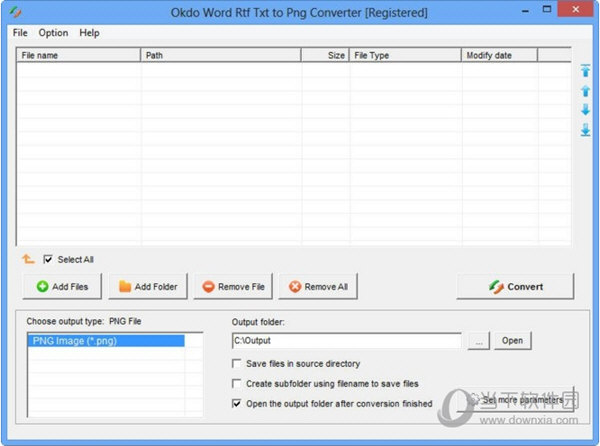
Task: Enable Save files in source directory
Action: (236, 363)
